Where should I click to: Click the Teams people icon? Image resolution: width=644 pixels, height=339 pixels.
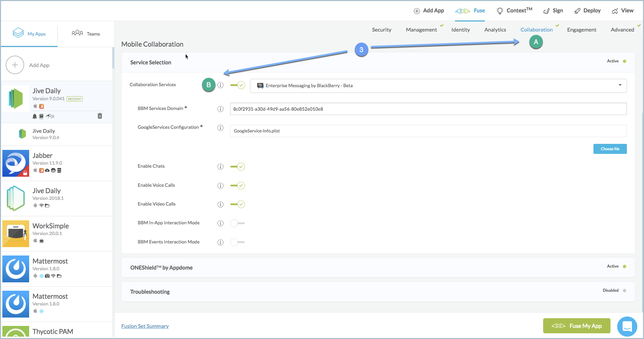pos(77,33)
